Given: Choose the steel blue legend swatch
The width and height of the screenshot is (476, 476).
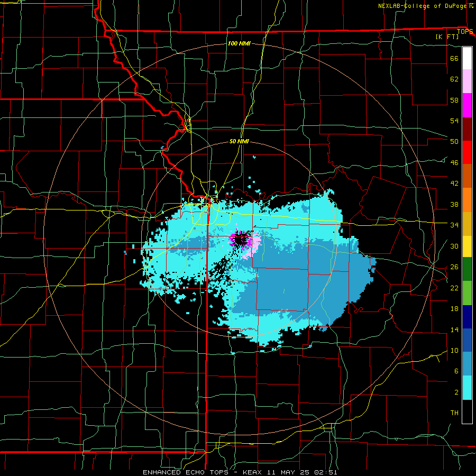Looking at the screenshot, I should pyautogui.click(x=467, y=364).
